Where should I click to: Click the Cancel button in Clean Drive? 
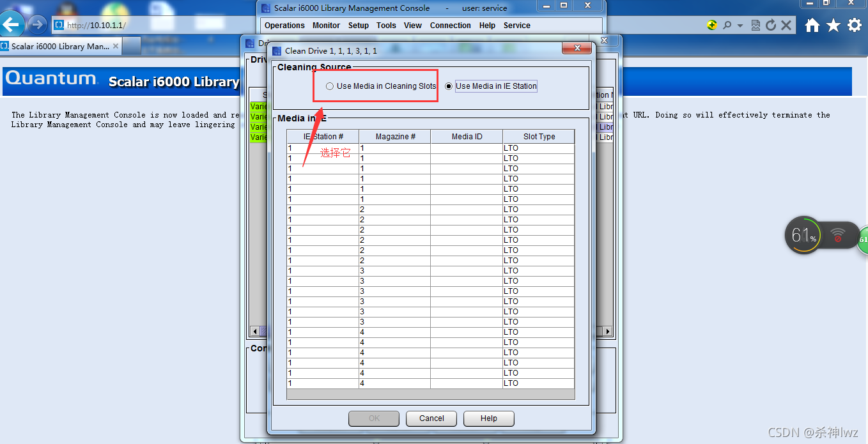431,418
